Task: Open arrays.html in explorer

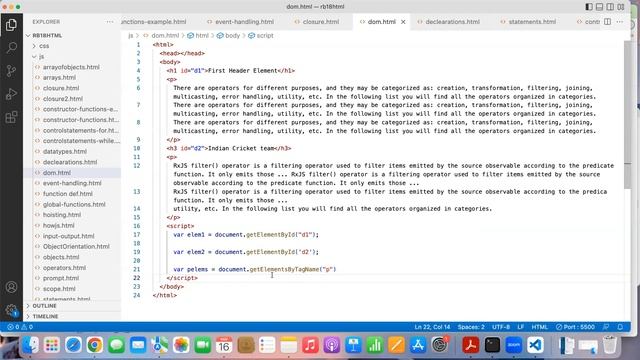Action: point(59,78)
